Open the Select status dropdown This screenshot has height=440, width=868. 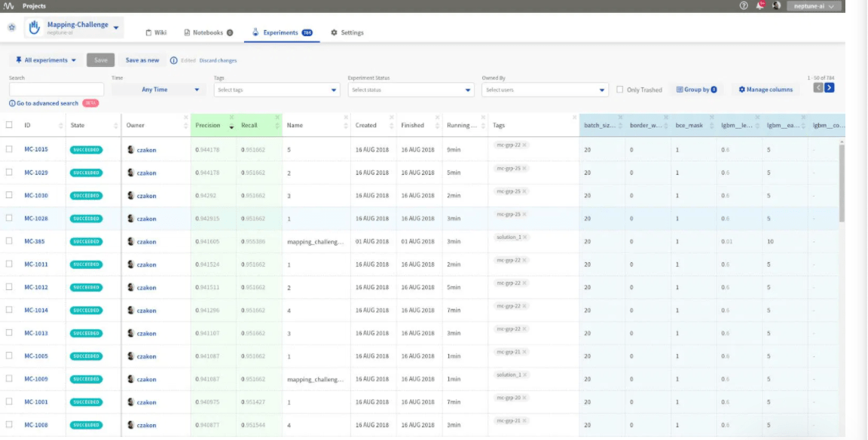click(411, 90)
